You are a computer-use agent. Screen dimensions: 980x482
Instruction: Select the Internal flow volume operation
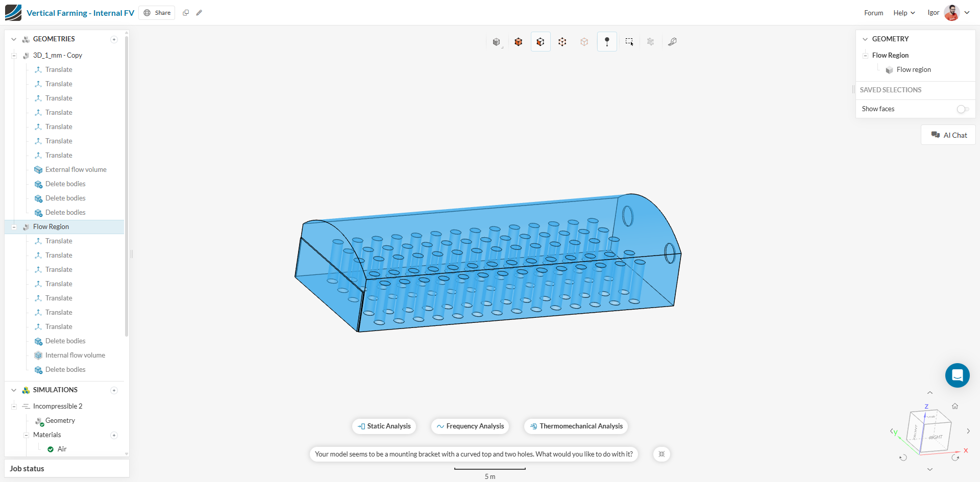[75, 356]
